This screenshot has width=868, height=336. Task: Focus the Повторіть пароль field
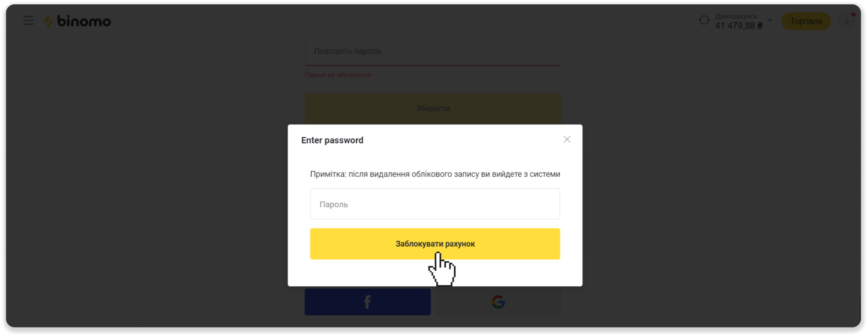click(x=433, y=51)
